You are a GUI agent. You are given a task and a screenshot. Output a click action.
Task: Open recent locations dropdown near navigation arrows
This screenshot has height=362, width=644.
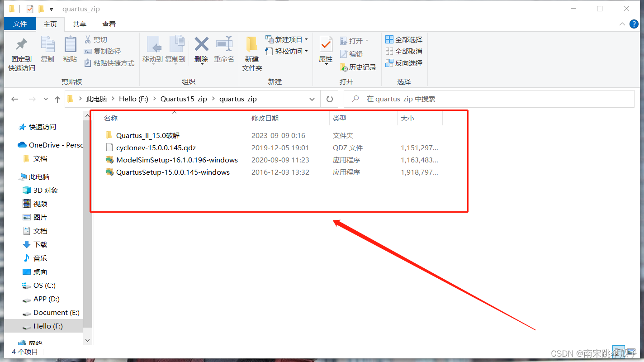(46, 99)
